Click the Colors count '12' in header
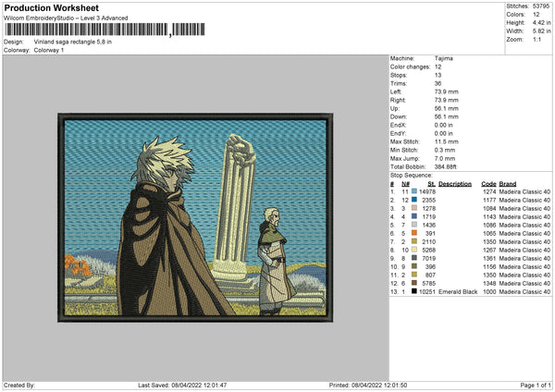This screenshot has width=555, height=392. [x=536, y=15]
